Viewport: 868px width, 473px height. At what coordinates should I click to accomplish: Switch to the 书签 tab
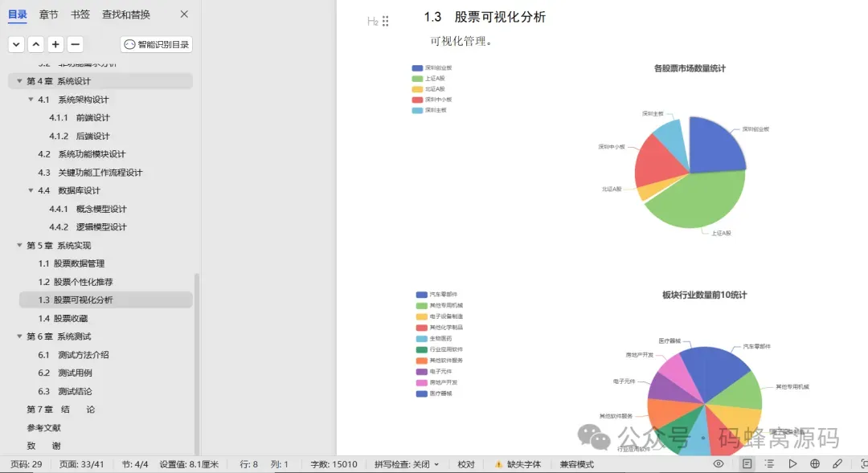[x=80, y=14]
